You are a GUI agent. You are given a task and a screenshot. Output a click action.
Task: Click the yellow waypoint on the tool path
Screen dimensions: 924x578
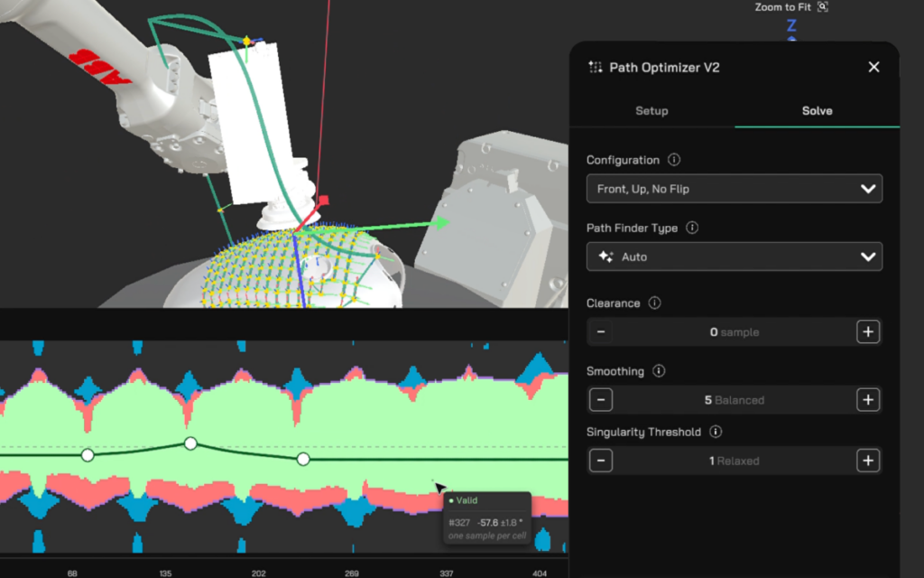pos(247,42)
